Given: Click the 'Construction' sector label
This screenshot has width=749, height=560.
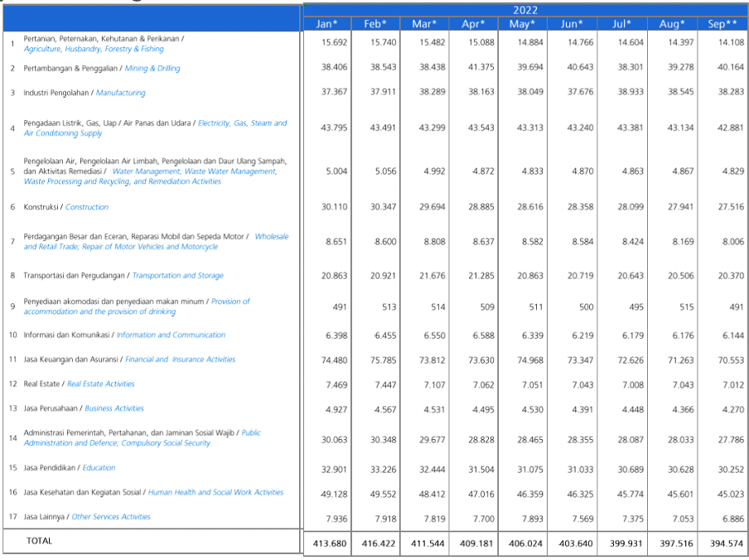Looking at the screenshot, I should [x=87, y=207].
